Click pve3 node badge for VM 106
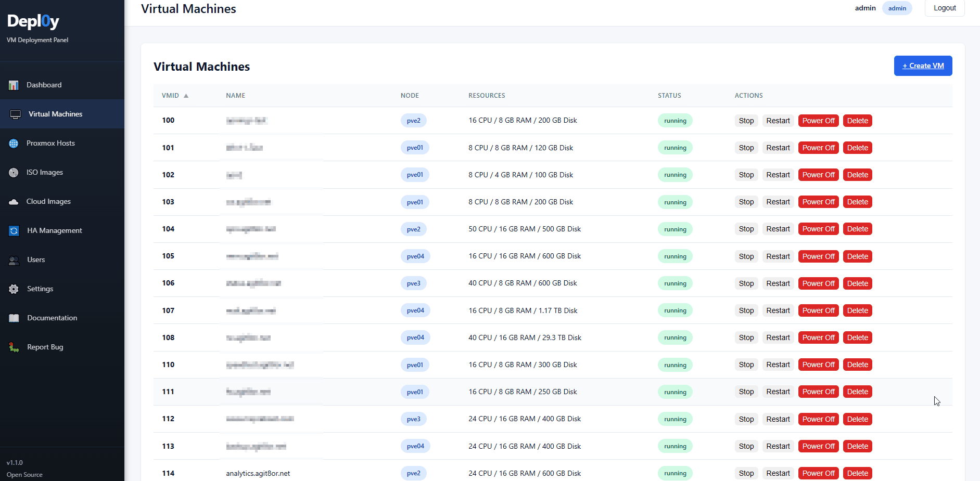This screenshot has width=980, height=481. (x=413, y=283)
